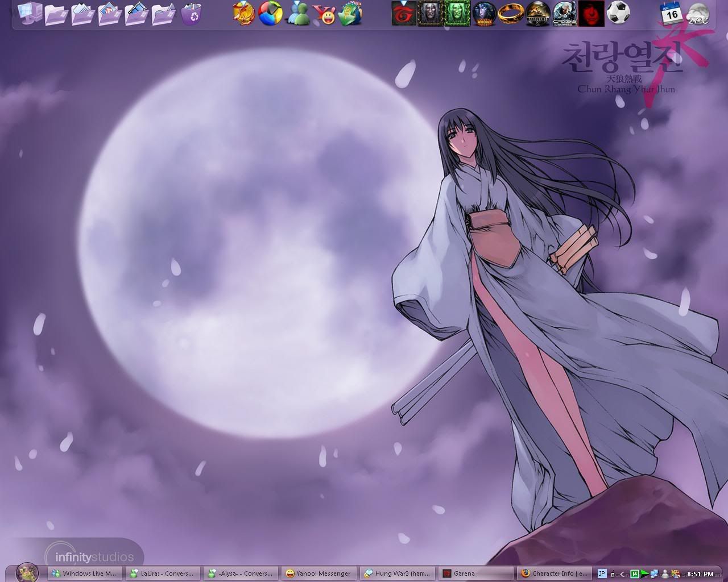Launch the Crysis Warhead icon
Viewport: 728px width, 582px height.
pyautogui.click(x=565, y=13)
